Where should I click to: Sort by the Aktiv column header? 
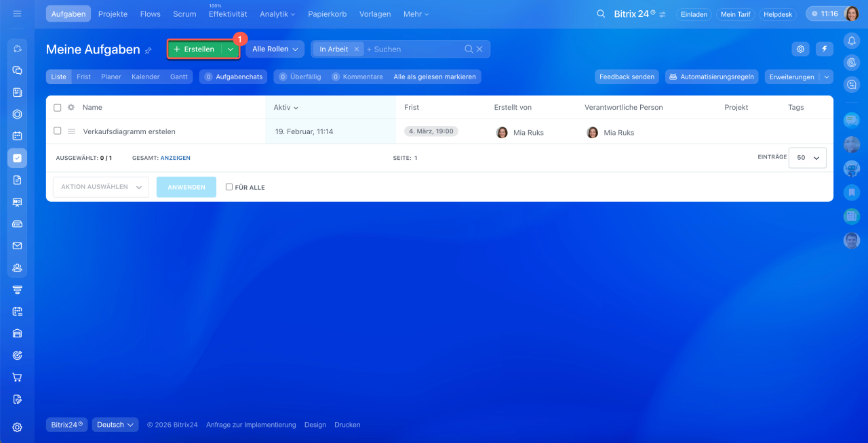285,108
